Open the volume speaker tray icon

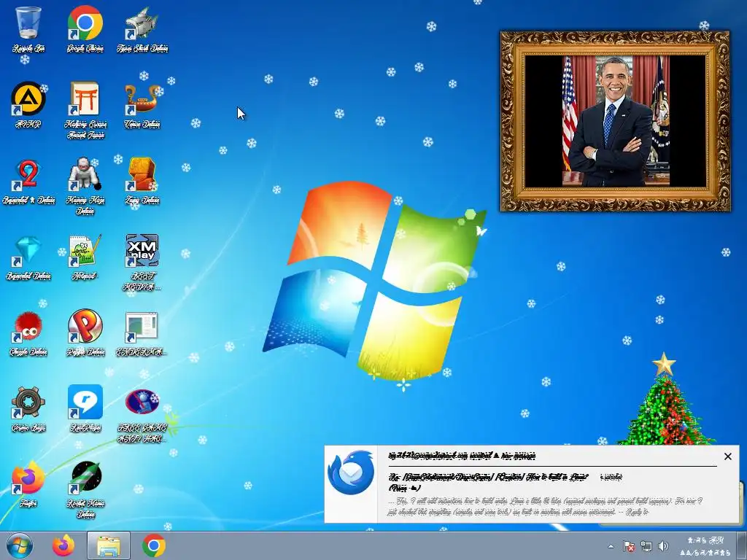pyautogui.click(x=662, y=546)
